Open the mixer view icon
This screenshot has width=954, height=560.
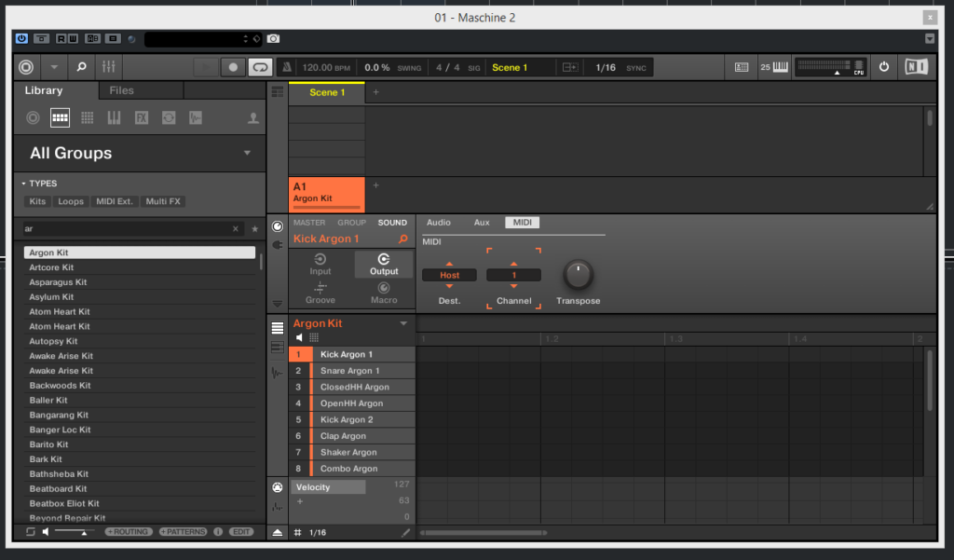point(109,67)
